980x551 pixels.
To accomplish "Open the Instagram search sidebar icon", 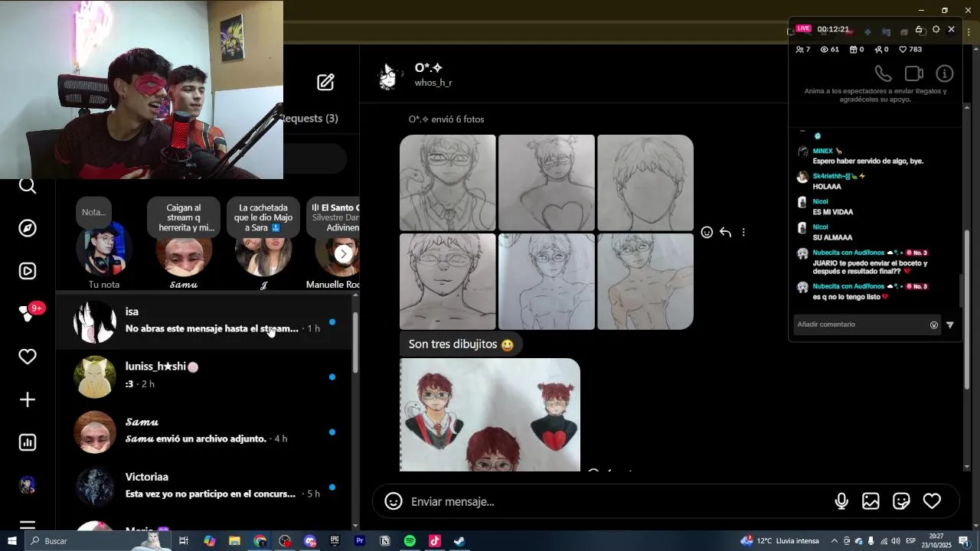I will (28, 186).
